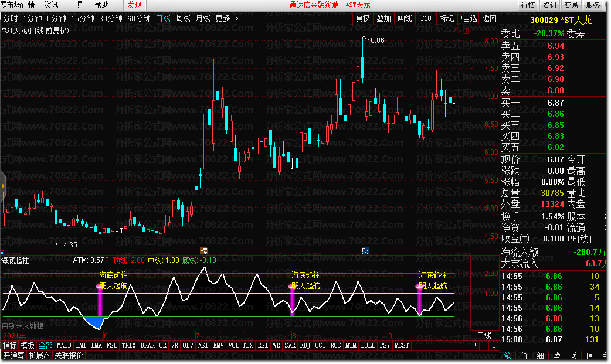Click the red square icon beside the diamond marker
The image size is (611, 364).
tap(465, 31)
